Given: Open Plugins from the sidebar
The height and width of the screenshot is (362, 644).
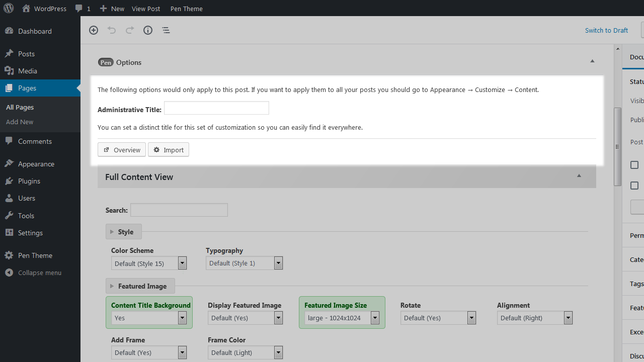Looking at the screenshot, I should tap(29, 181).
